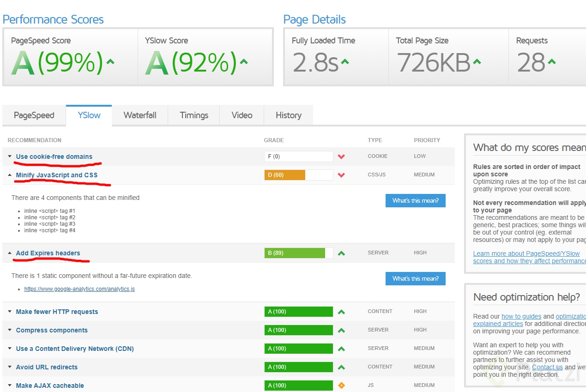This screenshot has height=392, width=586.
Task: Click the Make AJAX cacheable title
Action: click(50, 386)
